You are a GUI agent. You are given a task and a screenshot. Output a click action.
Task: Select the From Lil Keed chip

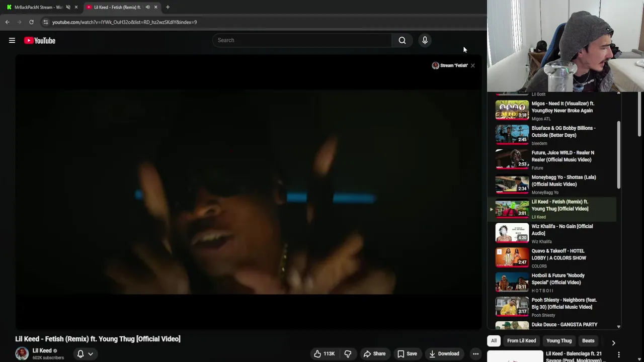tap(521, 341)
